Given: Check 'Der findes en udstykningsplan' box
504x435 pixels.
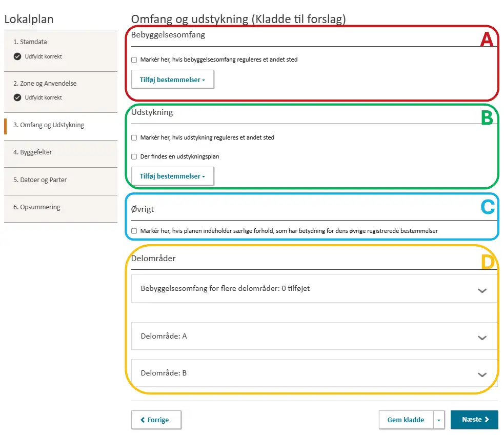Looking at the screenshot, I should pos(134,156).
